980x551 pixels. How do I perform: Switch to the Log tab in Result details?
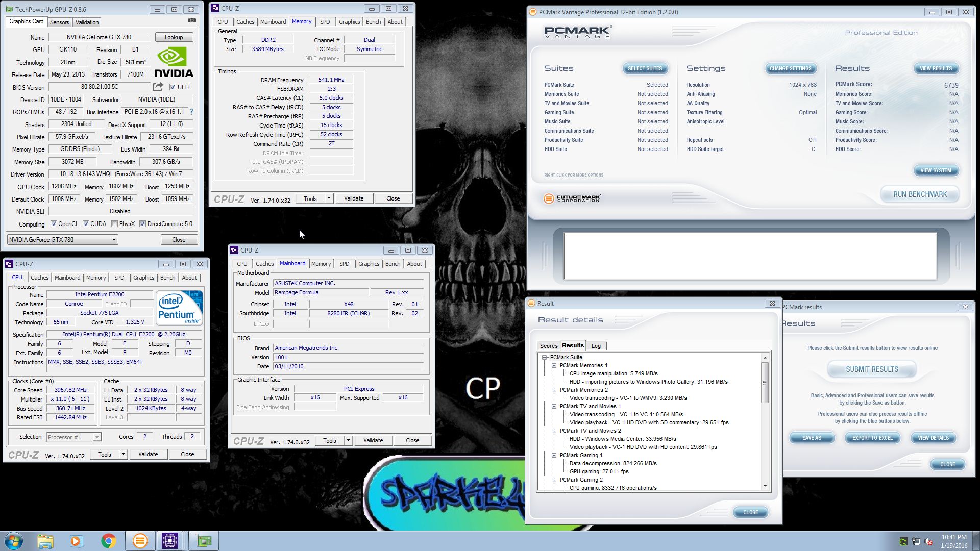[x=596, y=346]
